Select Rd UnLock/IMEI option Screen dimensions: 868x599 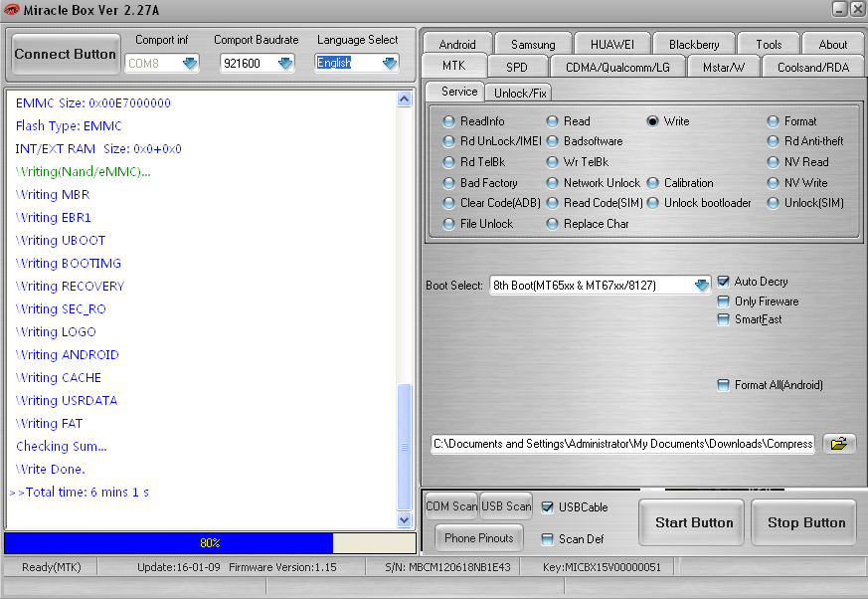449,141
